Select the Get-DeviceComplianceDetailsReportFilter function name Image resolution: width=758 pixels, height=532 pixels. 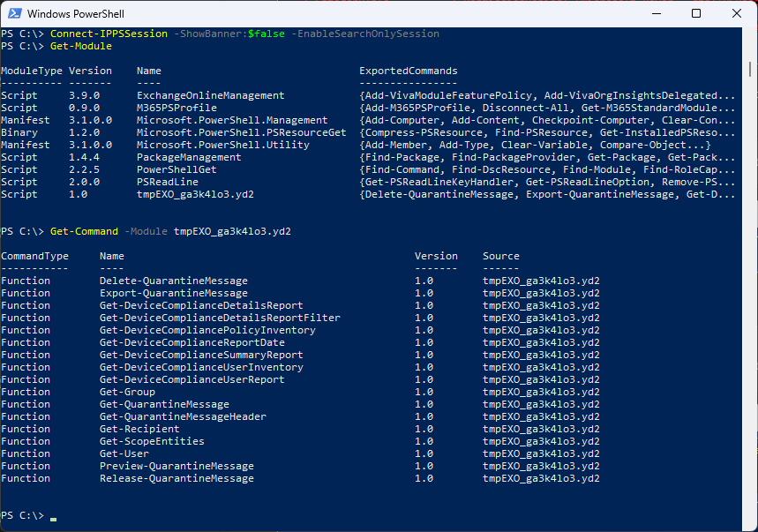coord(220,318)
